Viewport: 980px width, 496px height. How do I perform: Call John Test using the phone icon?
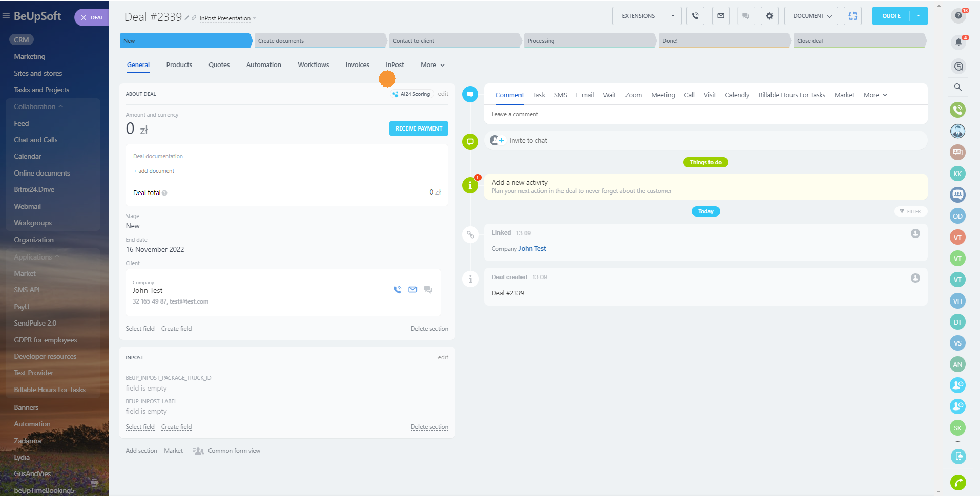398,290
